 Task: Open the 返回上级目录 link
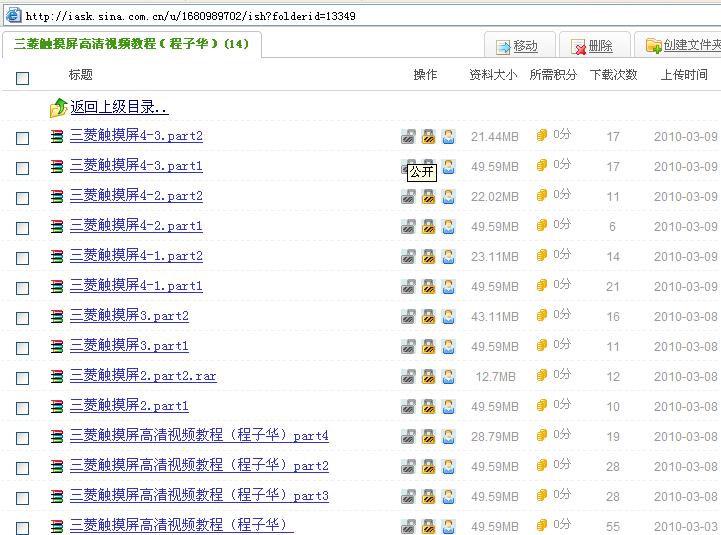coord(119,107)
